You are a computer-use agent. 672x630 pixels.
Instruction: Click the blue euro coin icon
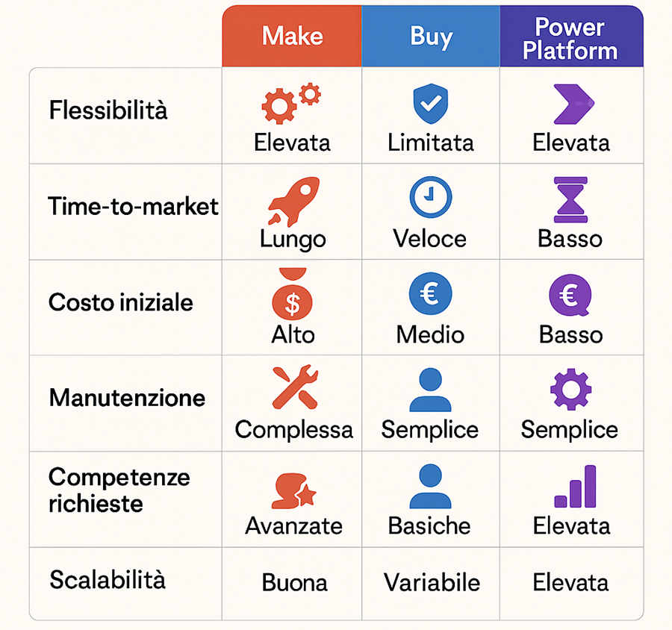tap(430, 295)
